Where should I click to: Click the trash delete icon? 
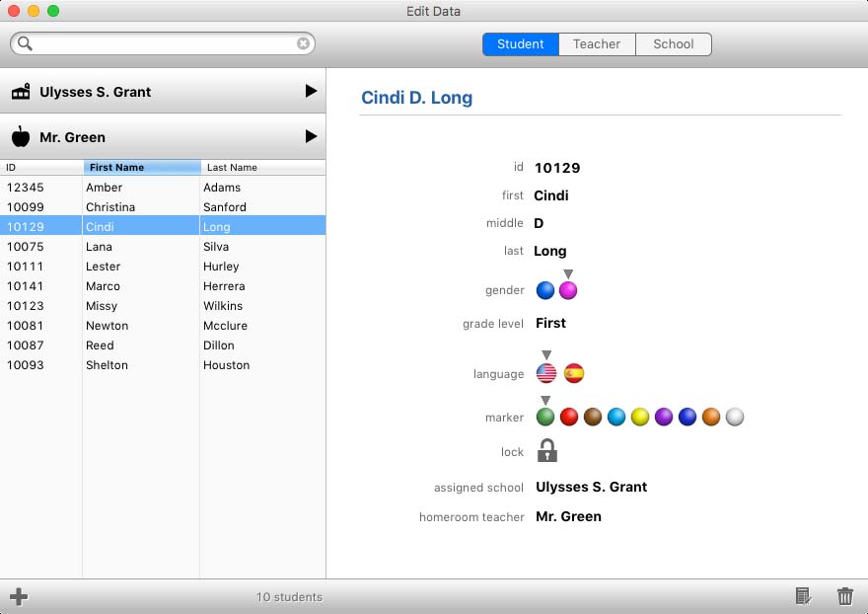click(x=844, y=596)
